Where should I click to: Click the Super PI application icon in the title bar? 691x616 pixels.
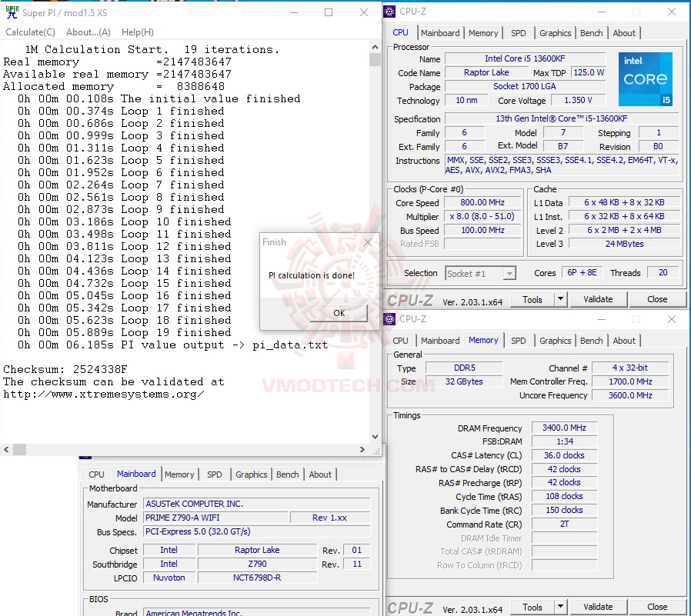11,12
